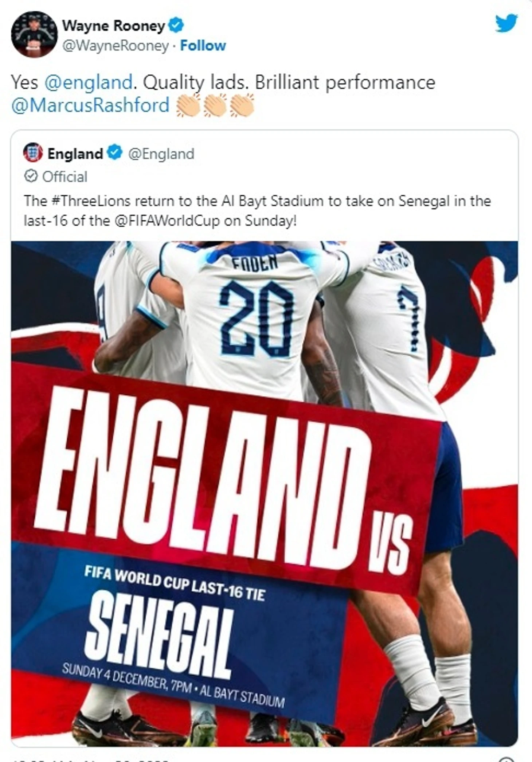Click the Twitter bird logo

[x=506, y=23]
